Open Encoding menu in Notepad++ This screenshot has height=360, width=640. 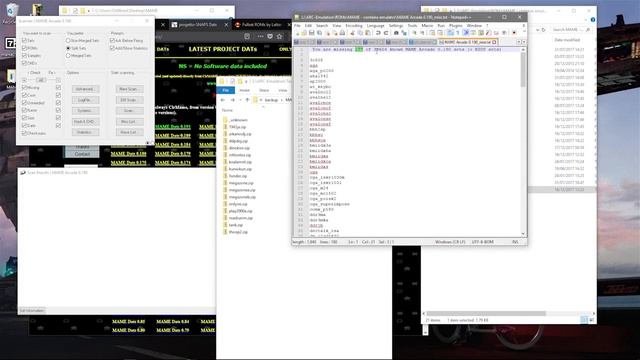coord(354,26)
